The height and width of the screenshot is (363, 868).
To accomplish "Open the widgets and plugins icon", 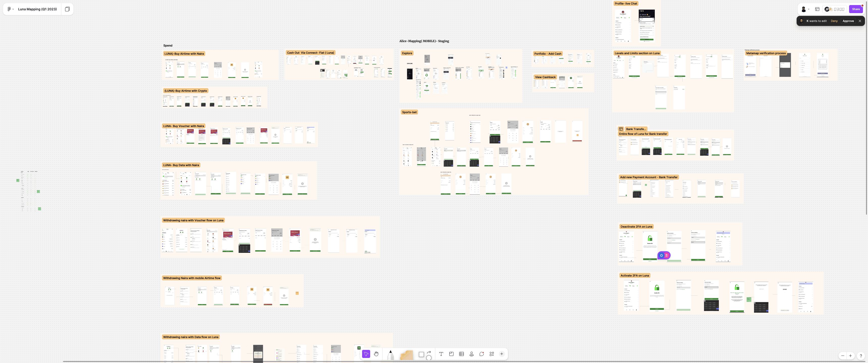I will pos(492,354).
